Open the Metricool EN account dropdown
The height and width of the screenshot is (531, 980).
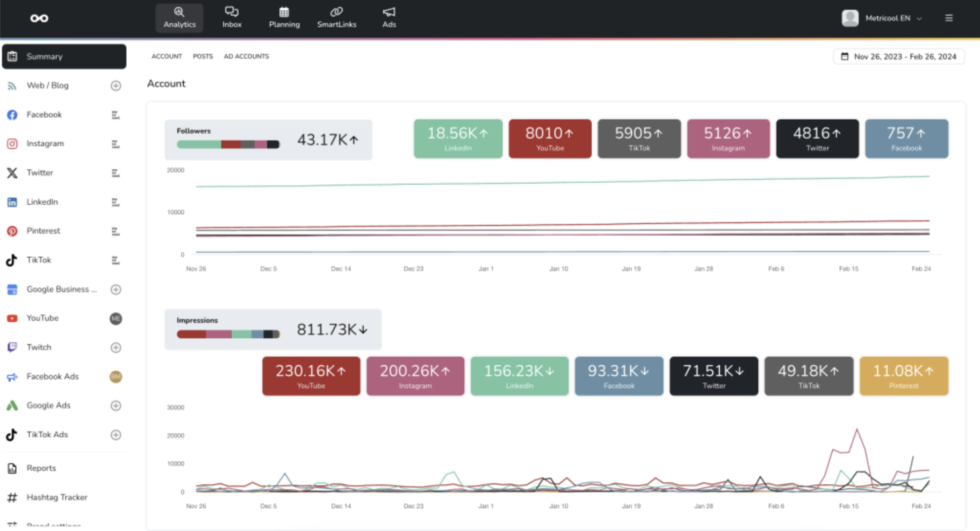(x=882, y=18)
